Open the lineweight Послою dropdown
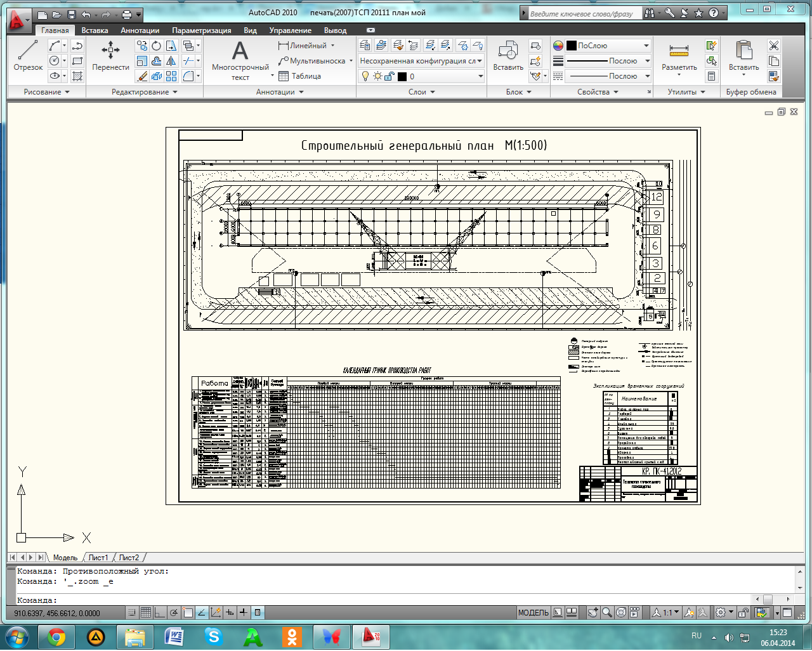Image resolution: width=812 pixels, height=651 pixels. coord(608,61)
